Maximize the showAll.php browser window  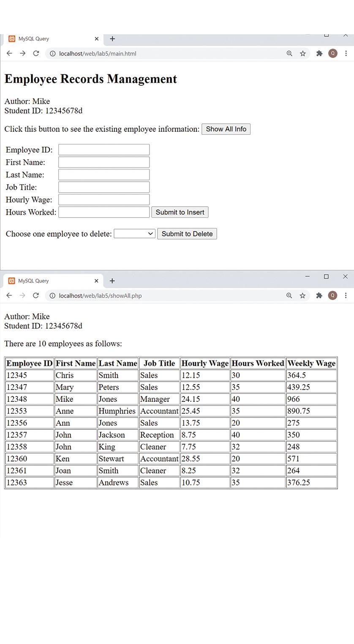pos(326,276)
